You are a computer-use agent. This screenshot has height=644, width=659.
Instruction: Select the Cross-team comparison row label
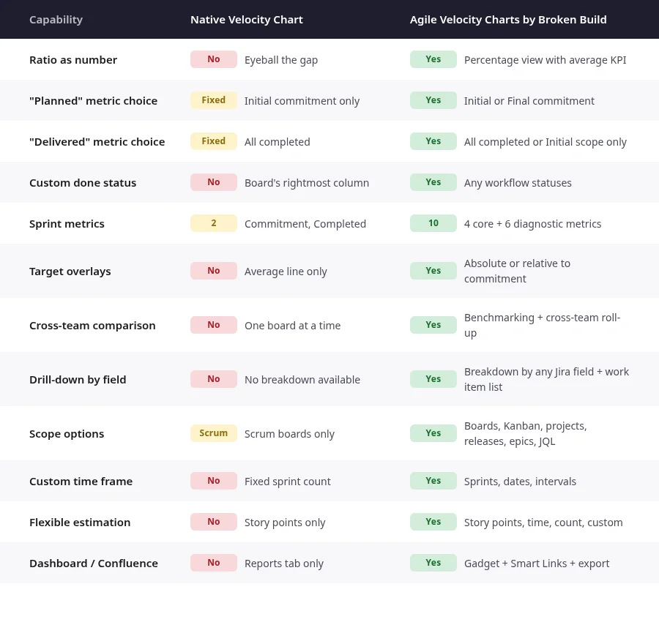(92, 326)
